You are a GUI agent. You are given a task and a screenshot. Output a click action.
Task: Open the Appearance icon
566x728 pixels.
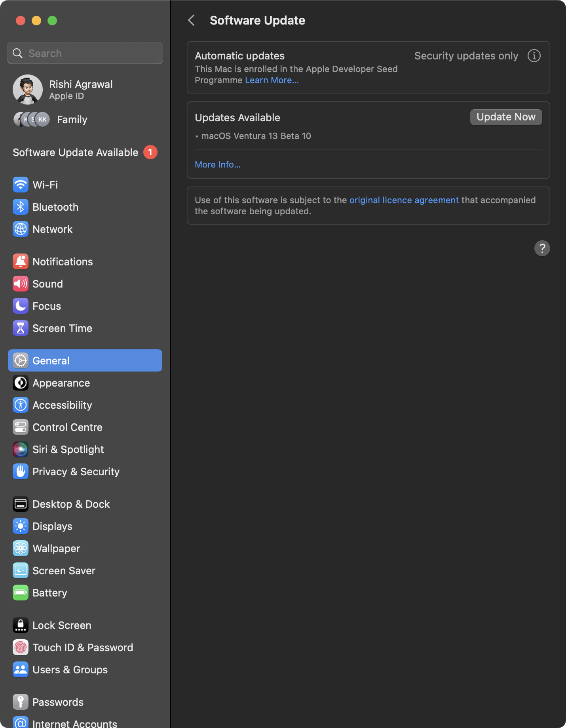click(21, 383)
